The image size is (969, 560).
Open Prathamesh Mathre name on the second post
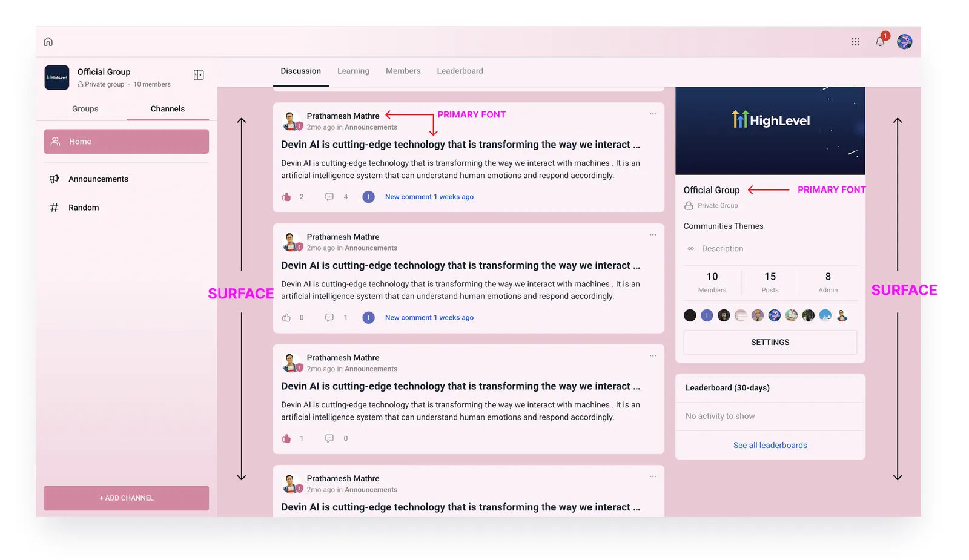(x=343, y=237)
